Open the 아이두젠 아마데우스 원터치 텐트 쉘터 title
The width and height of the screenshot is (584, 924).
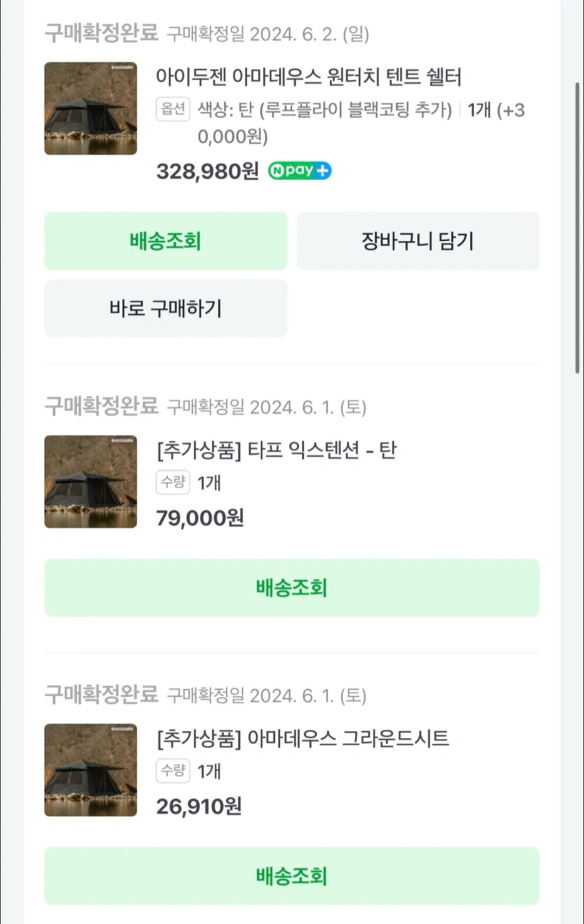[x=308, y=77]
